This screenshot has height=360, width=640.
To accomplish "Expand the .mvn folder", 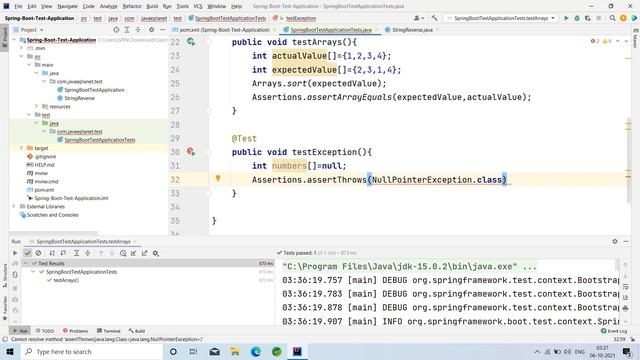I will pyautogui.click(x=22, y=48).
